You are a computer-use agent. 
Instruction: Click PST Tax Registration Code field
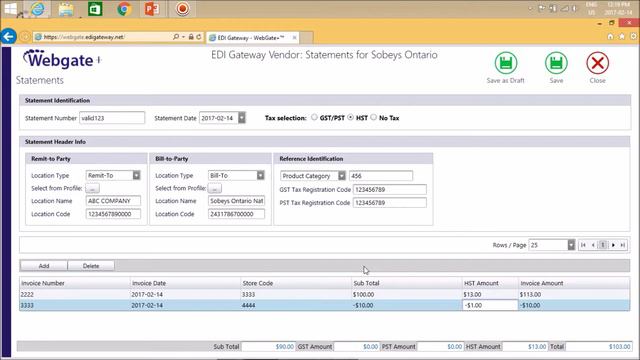tap(390, 202)
